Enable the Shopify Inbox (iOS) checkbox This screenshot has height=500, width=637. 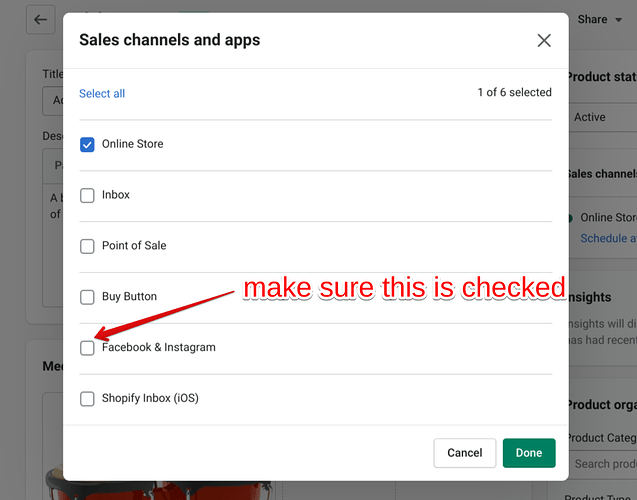coord(87,399)
